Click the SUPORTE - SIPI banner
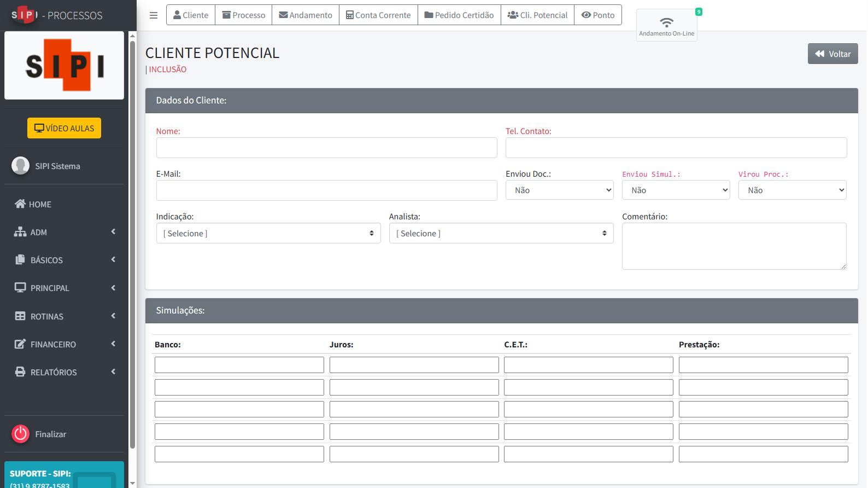The image size is (868, 488). [64, 475]
